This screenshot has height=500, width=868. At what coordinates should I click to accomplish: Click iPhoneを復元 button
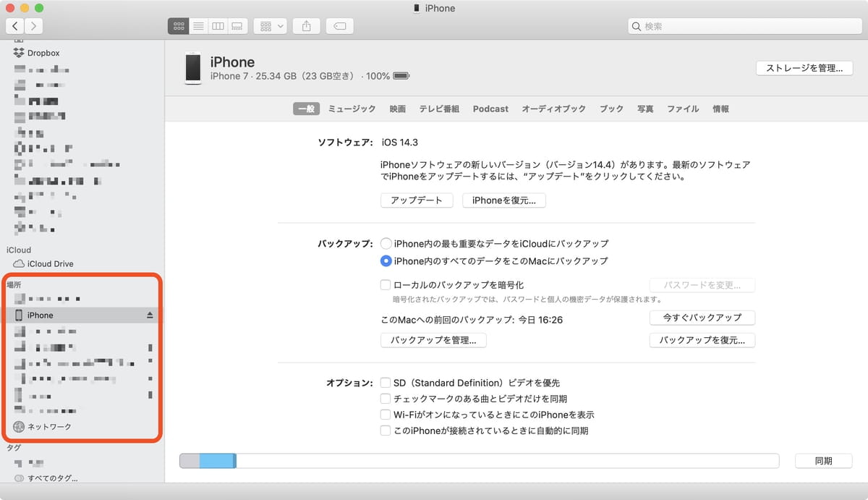coord(504,200)
